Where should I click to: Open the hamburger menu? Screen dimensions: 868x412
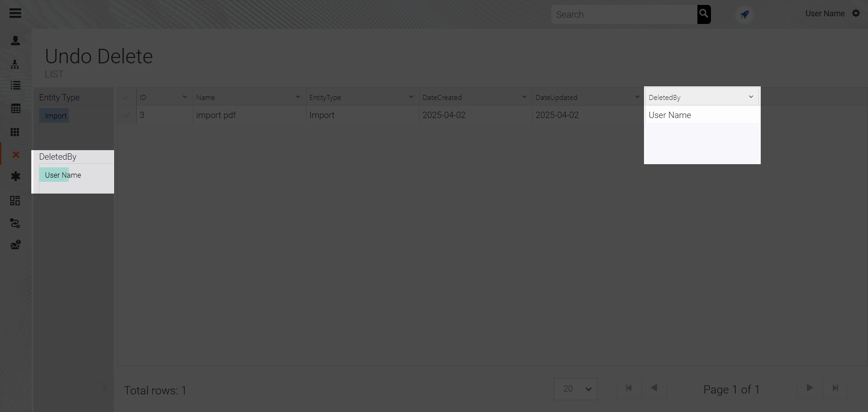pyautogui.click(x=15, y=13)
